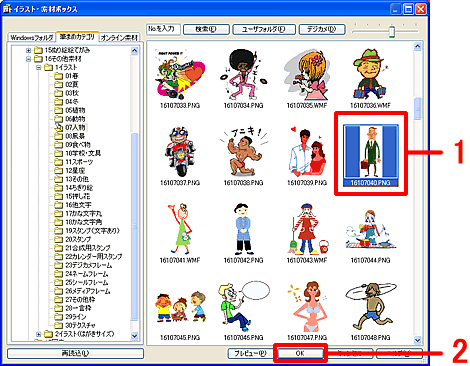Open the 10学校・文具 folder icon
Image resolution: width=470 pixels, height=366 pixels.
pyautogui.click(x=58, y=153)
